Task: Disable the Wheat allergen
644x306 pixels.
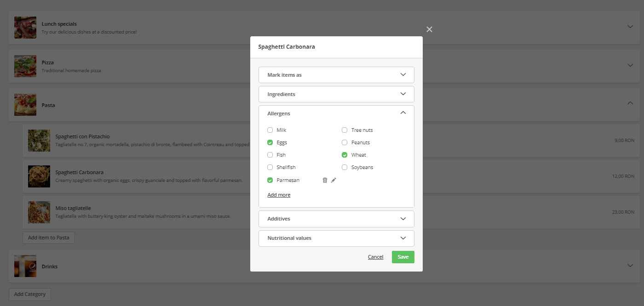Action: 345,155
